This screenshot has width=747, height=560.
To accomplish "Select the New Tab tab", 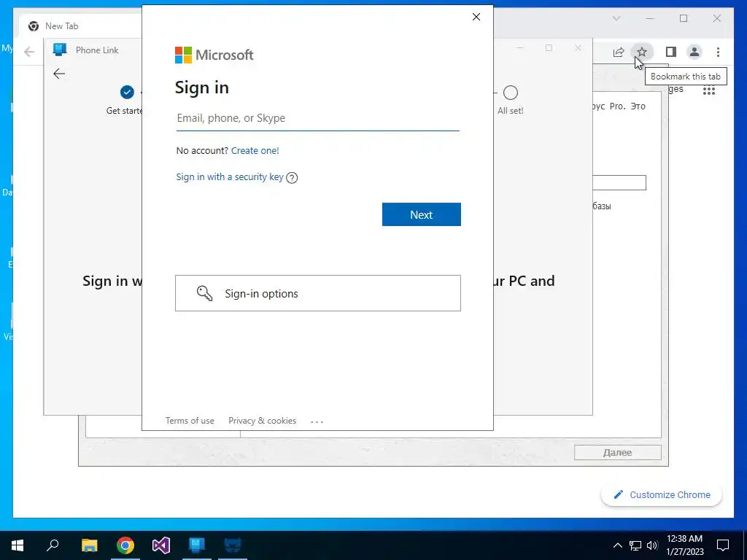I will pyautogui.click(x=81, y=26).
